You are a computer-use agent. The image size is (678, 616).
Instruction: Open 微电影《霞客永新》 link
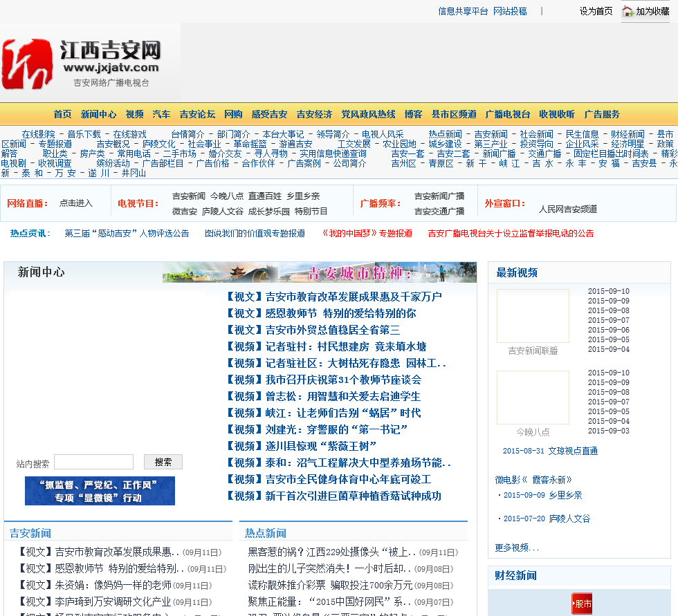pyautogui.click(x=533, y=480)
